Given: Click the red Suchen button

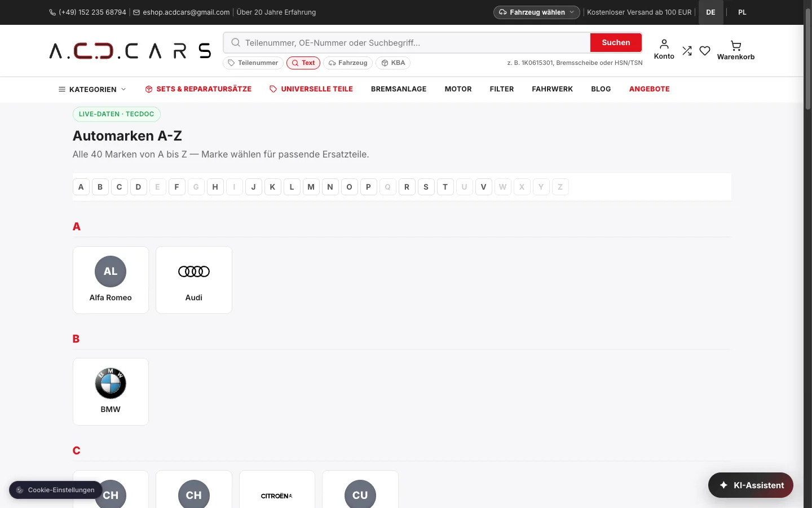Looking at the screenshot, I should click(616, 42).
